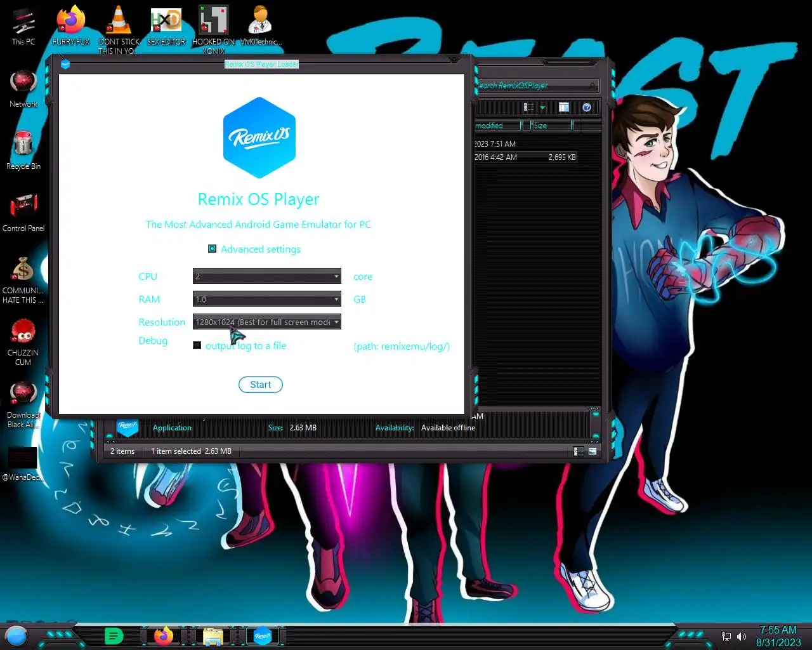Select the VLC DONT STICK desktop shortcut
812x650 pixels.
[x=119, y=30]
